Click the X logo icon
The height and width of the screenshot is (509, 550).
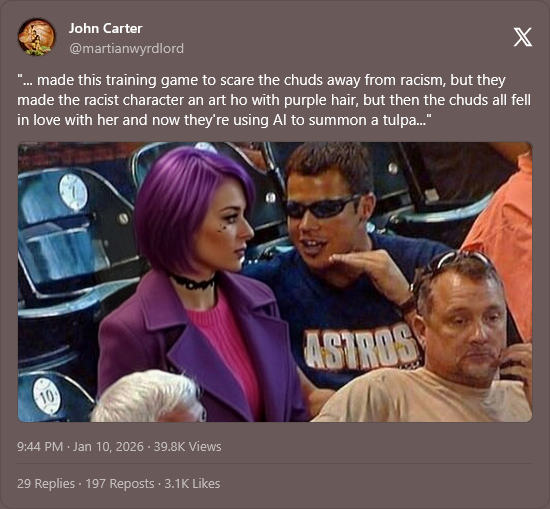coord(522,37)
